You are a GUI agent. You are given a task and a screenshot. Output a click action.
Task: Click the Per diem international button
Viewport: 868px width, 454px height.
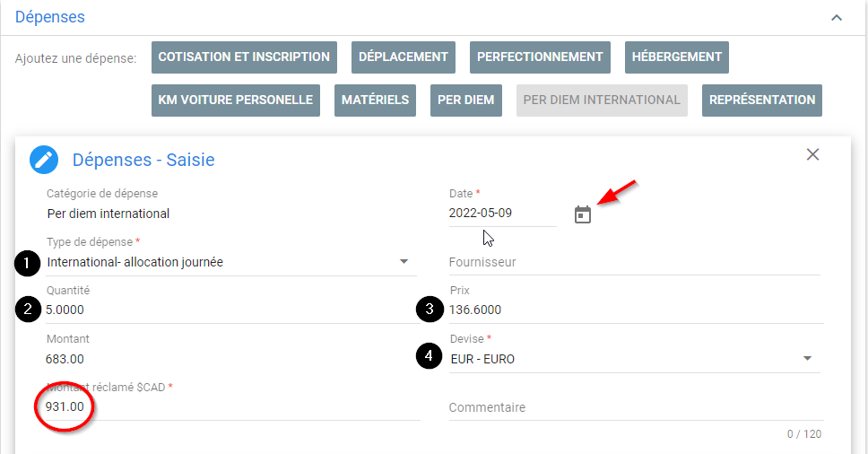[602, 100]
